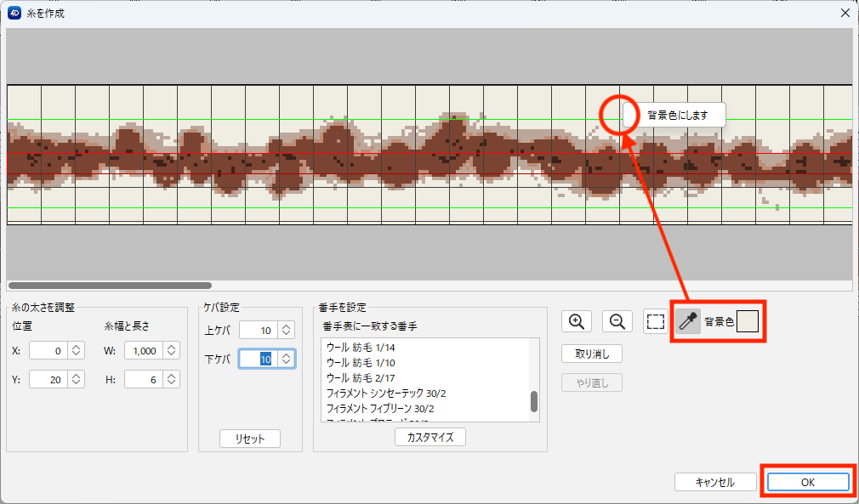The height and width of the screenshot is (504, 859).
Task: Increase H value with stepper up arrow
Action: 172,376
